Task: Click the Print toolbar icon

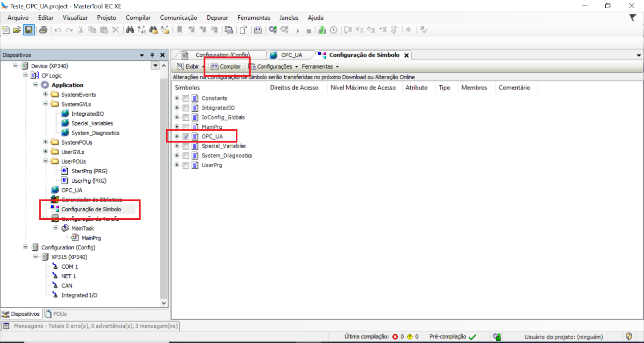Action: 43,30
